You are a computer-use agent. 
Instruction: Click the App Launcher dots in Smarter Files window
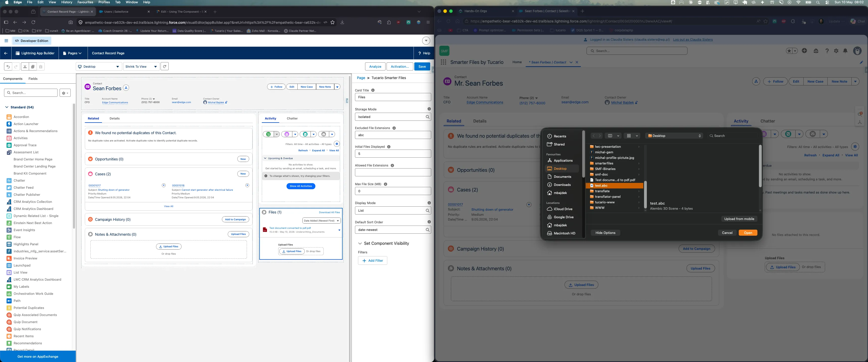[x=443, y=62]
